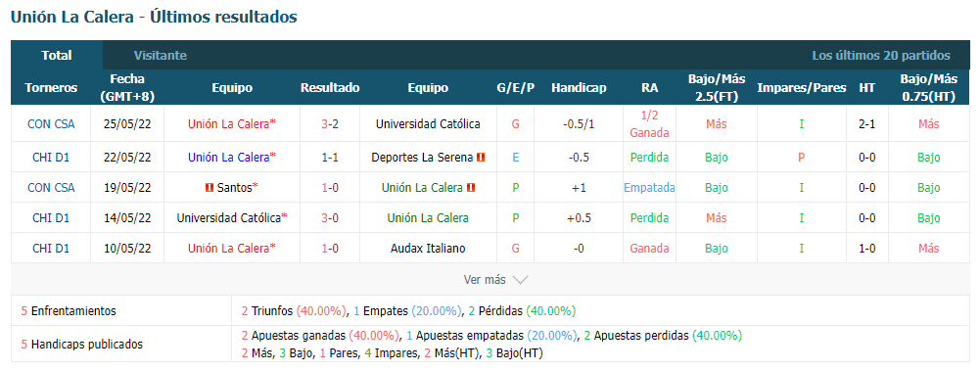The height and width of the screenshot is (371, 980).
Task: Open CON CSA tournament link dated 25/05/22
Action: click(x=51, y=123)
